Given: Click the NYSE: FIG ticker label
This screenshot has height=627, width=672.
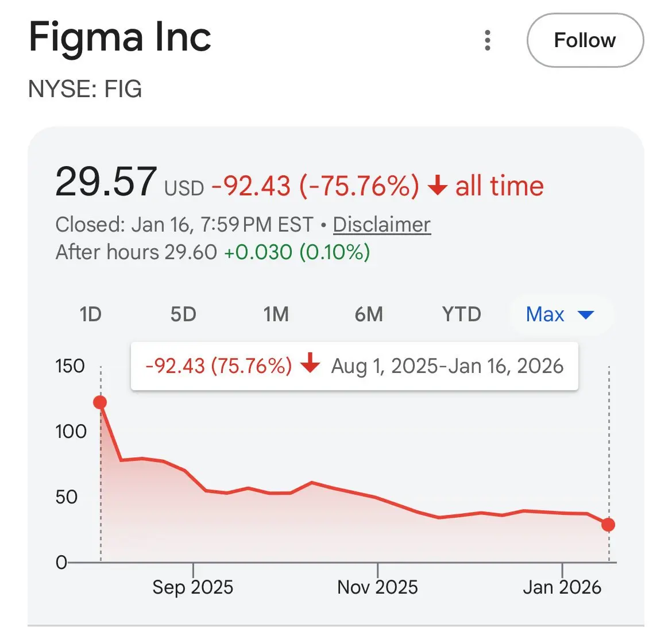Looking at the screenshot, I should pos(85,89).
